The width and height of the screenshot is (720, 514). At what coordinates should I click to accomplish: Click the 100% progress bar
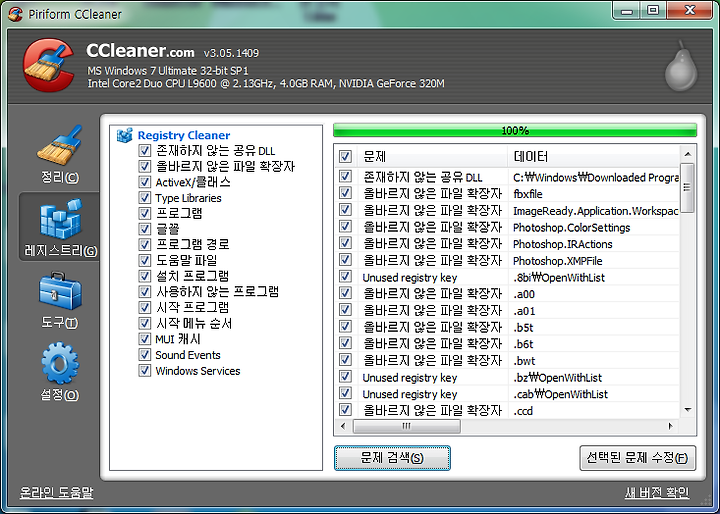(x=515, y=130)
